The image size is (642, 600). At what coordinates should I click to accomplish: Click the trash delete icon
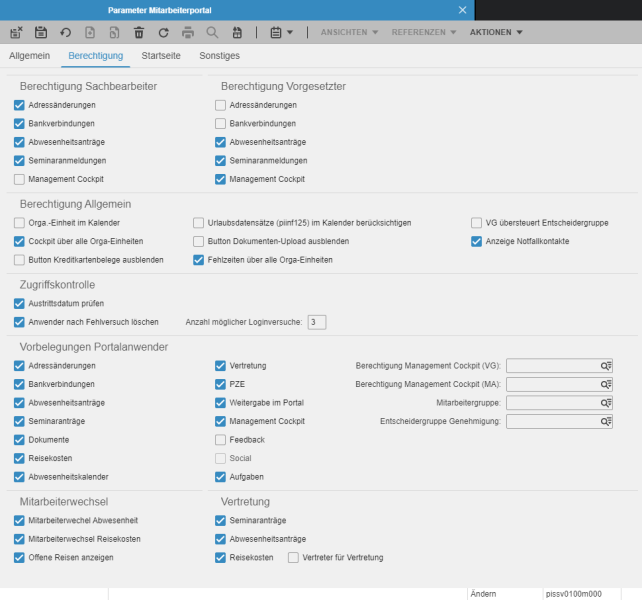point(139,32)
